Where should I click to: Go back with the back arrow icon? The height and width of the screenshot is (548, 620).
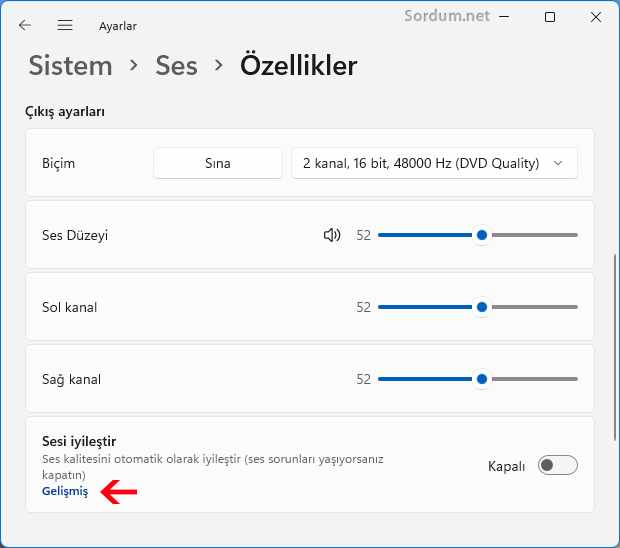(x=25, y=25)
